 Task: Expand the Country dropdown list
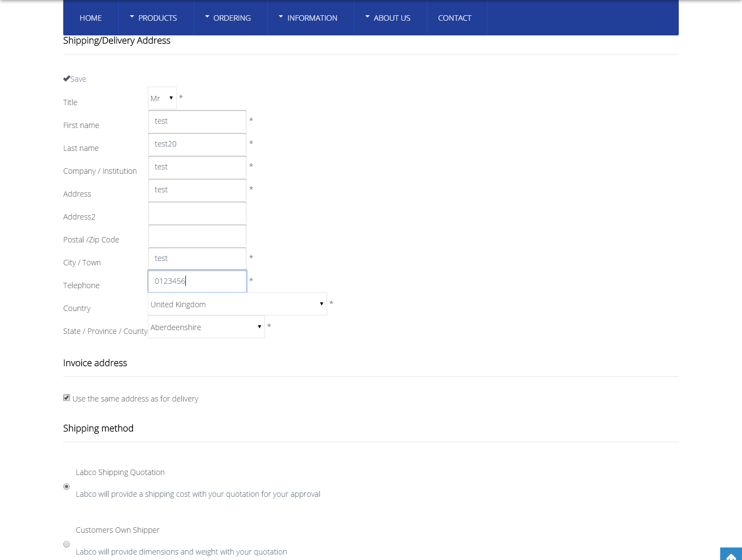237,304
